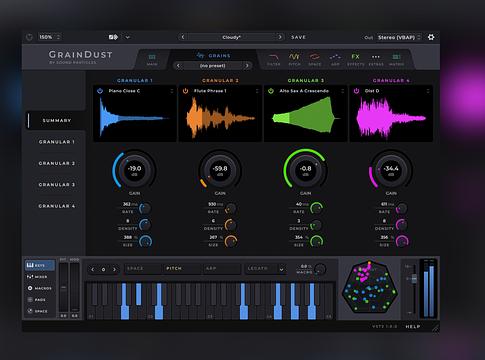Open Granular 3 sample options menu
The width and height of the screenshot is (485, 360).
coord(342,91)
